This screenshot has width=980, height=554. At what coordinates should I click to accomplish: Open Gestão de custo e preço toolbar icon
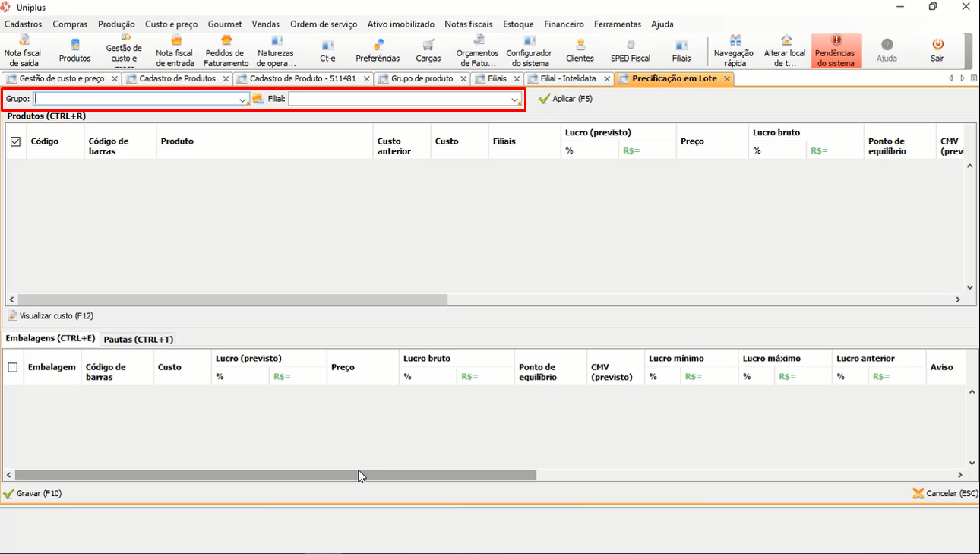click(x=124, y=51)
